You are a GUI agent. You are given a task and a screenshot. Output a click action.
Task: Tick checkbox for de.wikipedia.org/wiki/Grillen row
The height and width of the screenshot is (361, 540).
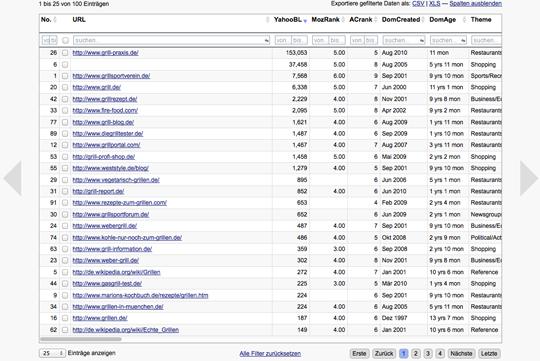65,272
